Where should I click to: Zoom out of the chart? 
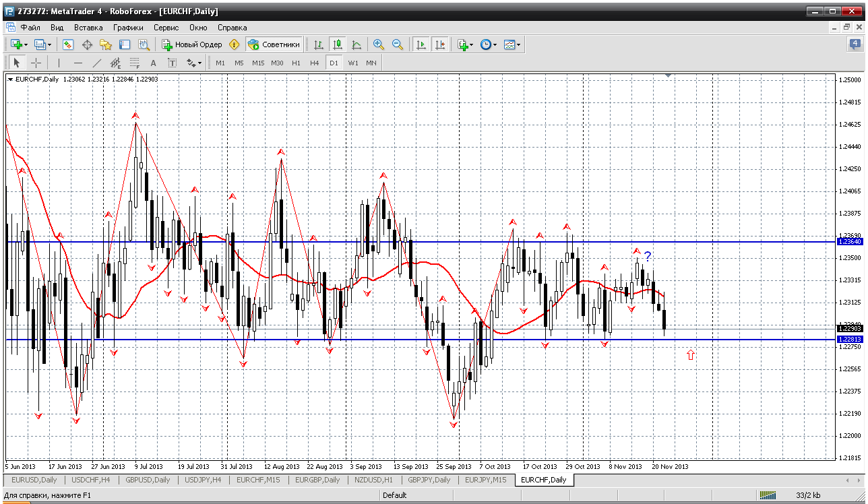[398, 44]
